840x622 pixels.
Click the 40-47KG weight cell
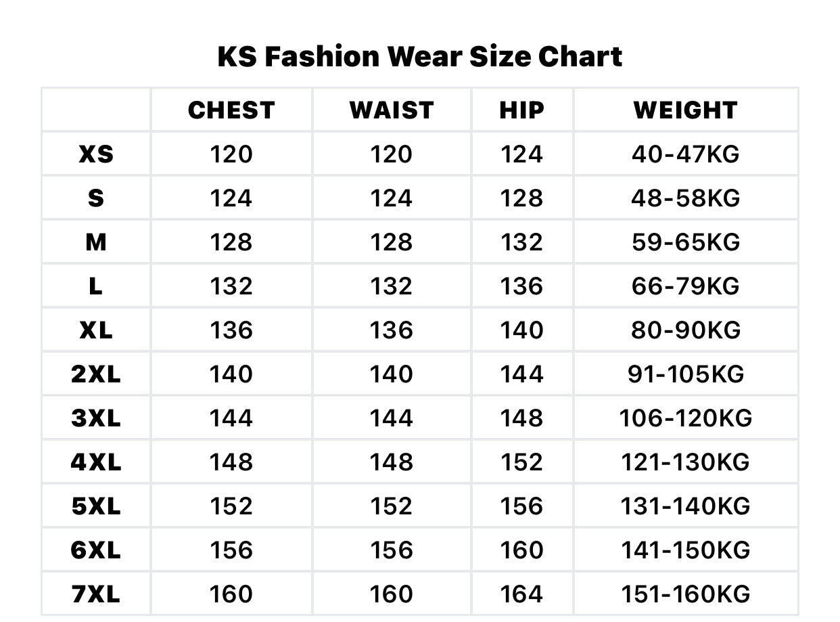coord(685,154)
